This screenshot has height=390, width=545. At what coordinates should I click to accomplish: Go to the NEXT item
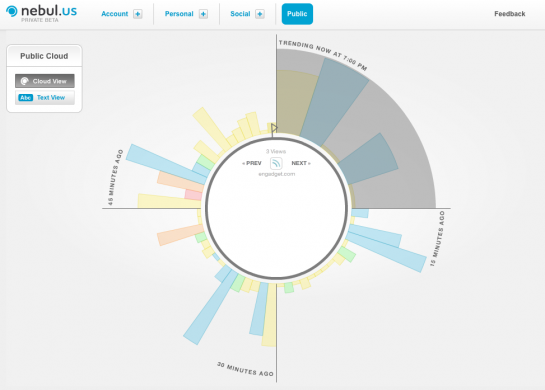(x=301, y=163)
